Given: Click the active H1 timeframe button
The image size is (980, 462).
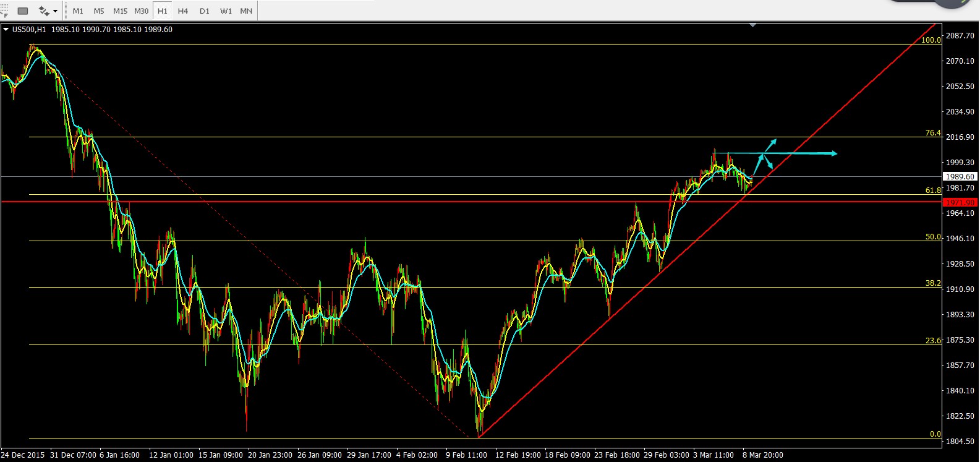Looking at the screenshot, I should pyautogui.click(x=162, y=11).
